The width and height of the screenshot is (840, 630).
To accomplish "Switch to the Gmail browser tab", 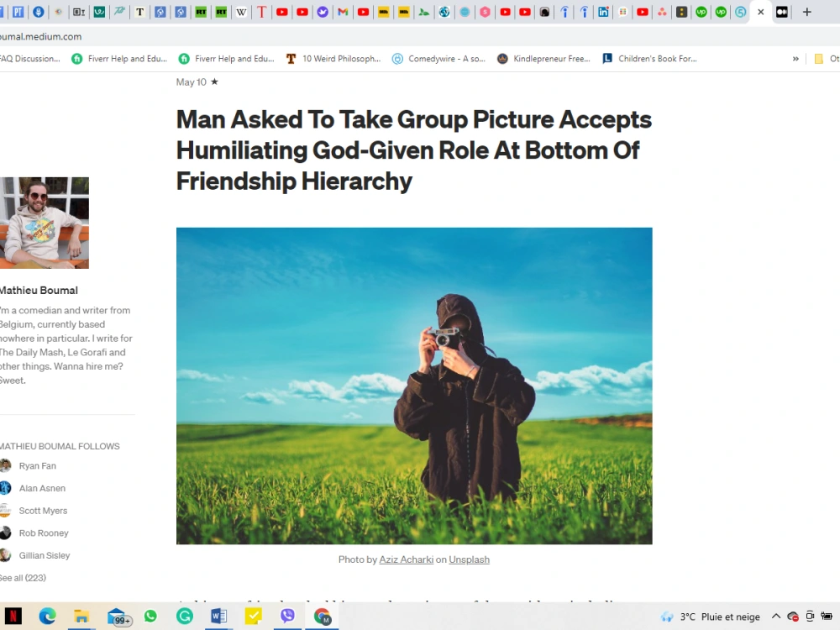I will click(343, 12).
